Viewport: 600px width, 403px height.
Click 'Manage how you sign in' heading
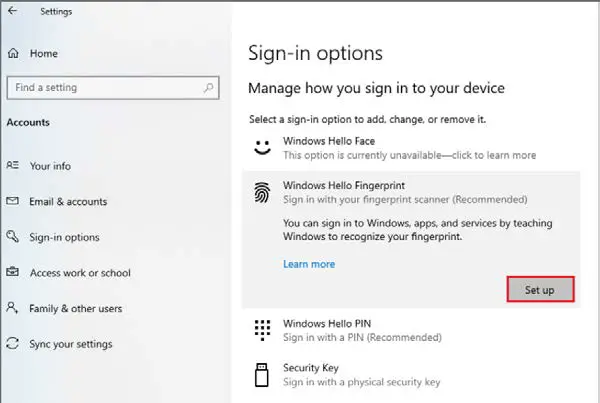[x=377, y=88]
